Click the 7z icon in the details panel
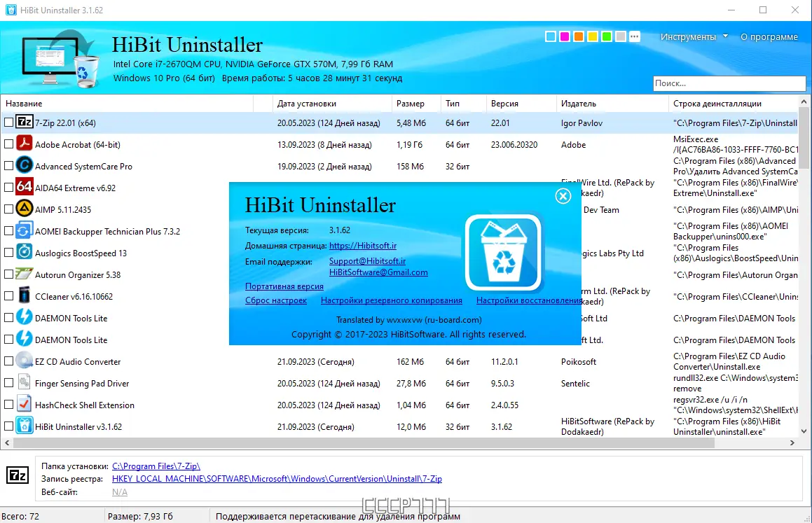Image resolution: width=812 pixels, height=523 pixels. [x=18, y=475]
